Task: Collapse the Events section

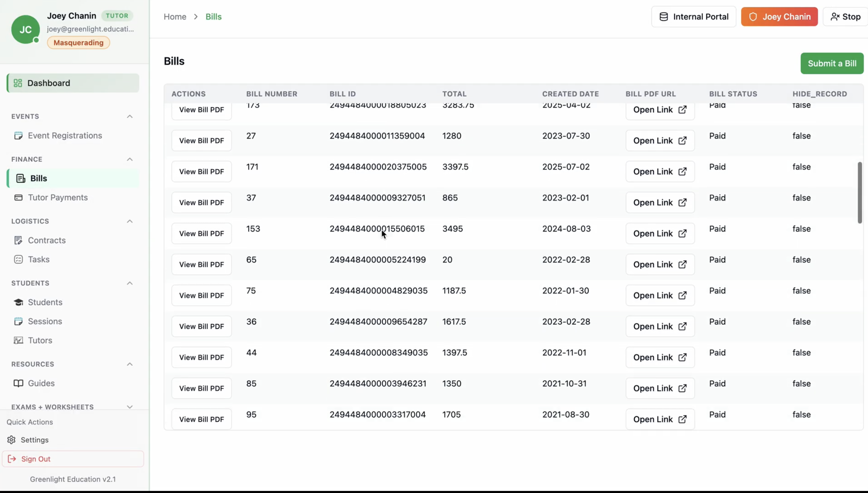Action: click(130, 116)
